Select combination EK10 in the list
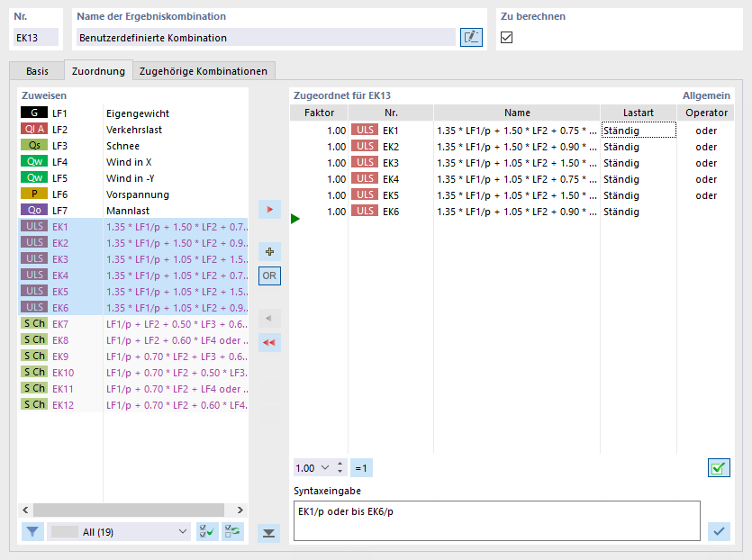The image size is (752, 560). tap(133, 373)
